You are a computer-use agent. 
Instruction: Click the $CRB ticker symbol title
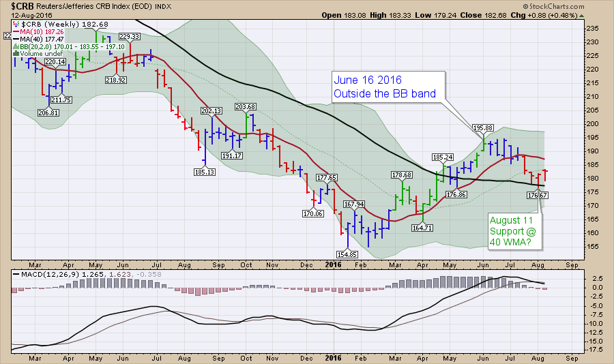tap(23, 6)
